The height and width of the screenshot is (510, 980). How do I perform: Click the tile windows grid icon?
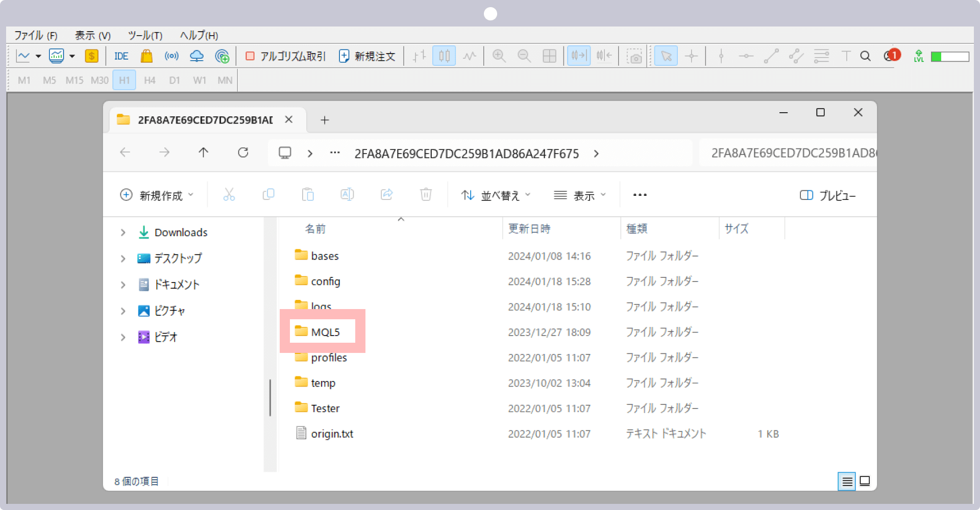pos(550,56)
